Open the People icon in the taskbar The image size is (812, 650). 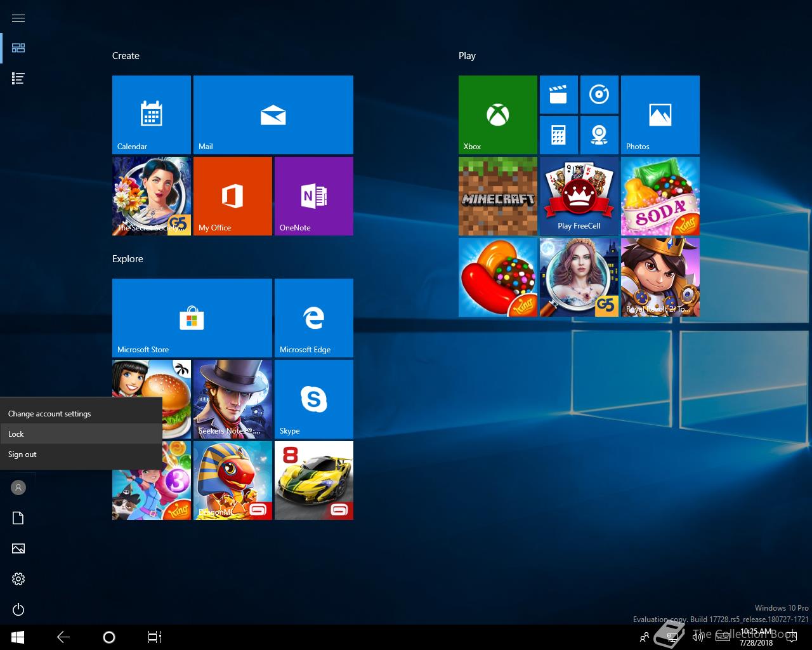[645, 637]
